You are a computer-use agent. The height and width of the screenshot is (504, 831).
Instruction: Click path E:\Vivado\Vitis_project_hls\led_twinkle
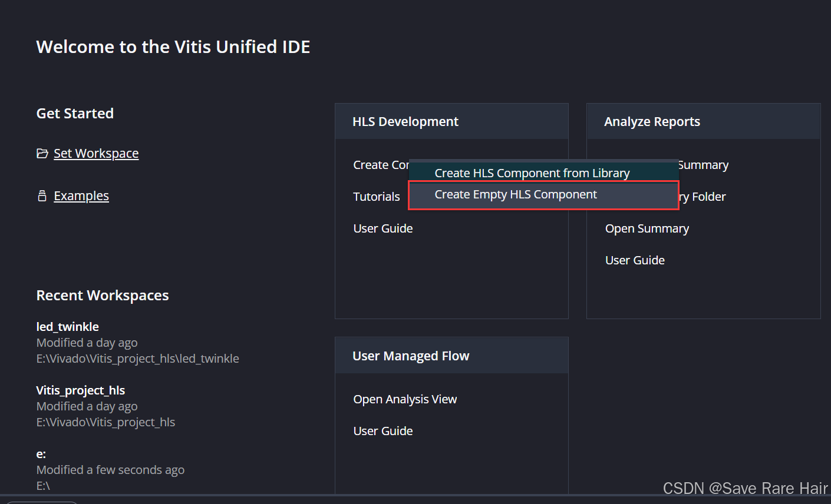[x=138, y=359]
